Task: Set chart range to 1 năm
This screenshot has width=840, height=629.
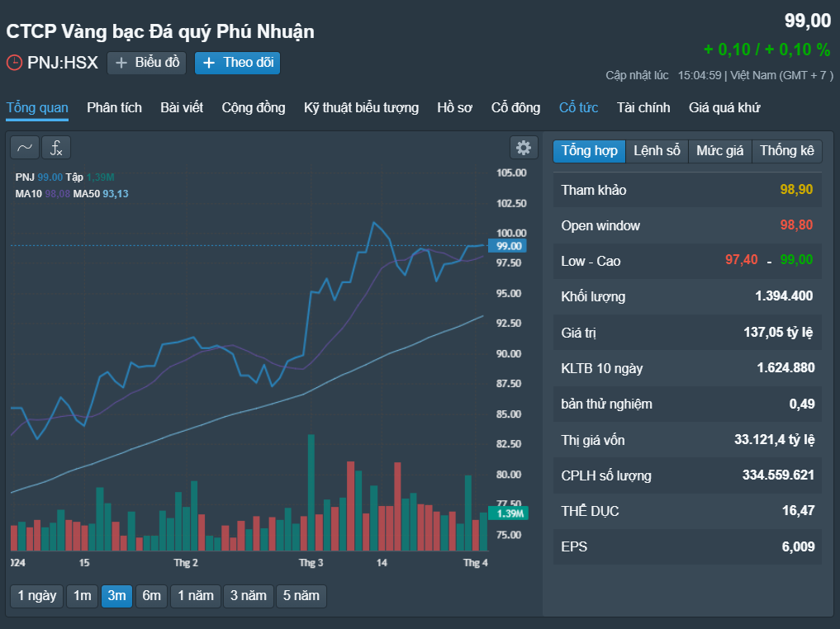Action: pyautogui.click(x=196, y=596)
